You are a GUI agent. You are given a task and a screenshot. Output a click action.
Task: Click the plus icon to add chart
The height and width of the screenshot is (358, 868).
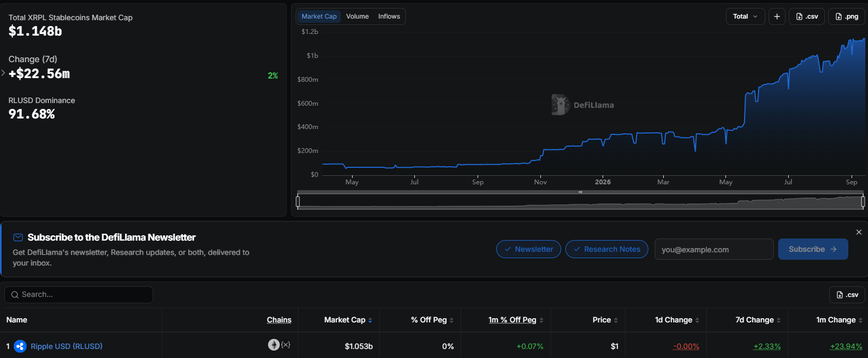click(777, 16)
